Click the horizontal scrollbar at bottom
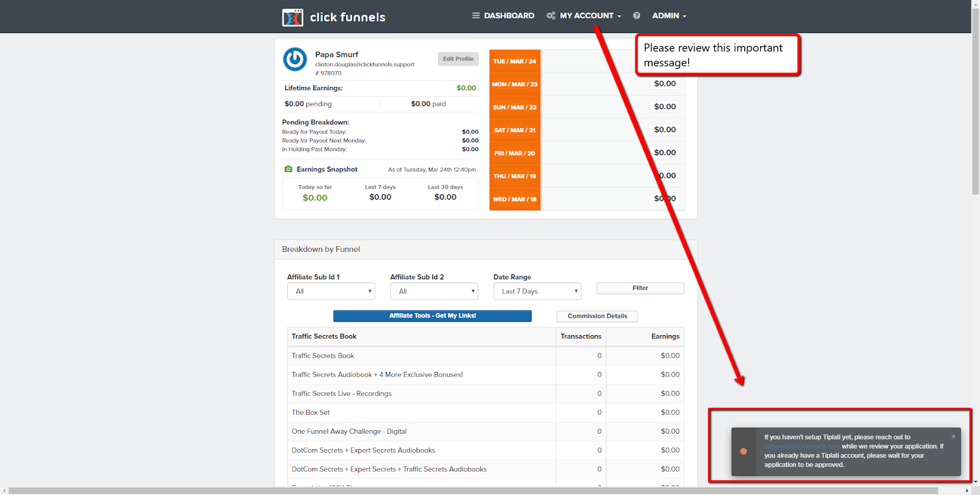 (473, 491)
